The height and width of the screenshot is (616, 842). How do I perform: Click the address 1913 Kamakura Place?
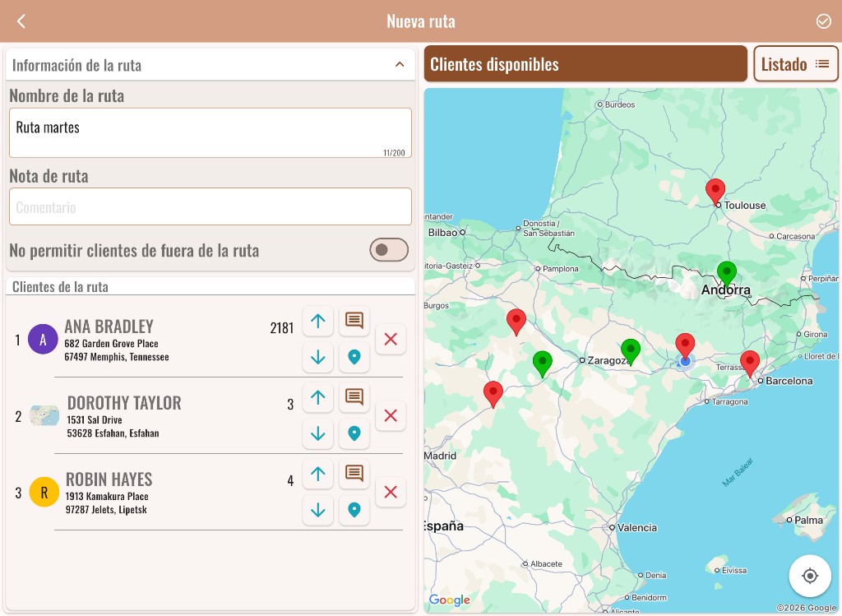[x=107, y=496]
